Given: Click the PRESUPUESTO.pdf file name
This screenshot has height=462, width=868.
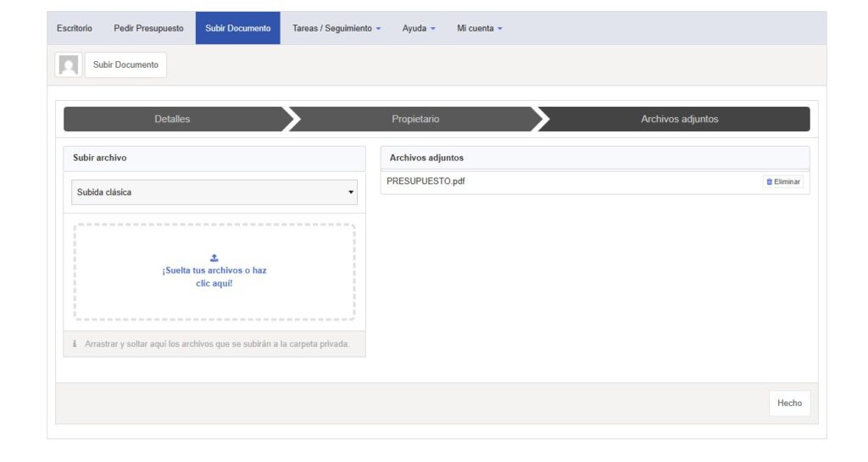Looking at the screenshot, I should (426, 181).
